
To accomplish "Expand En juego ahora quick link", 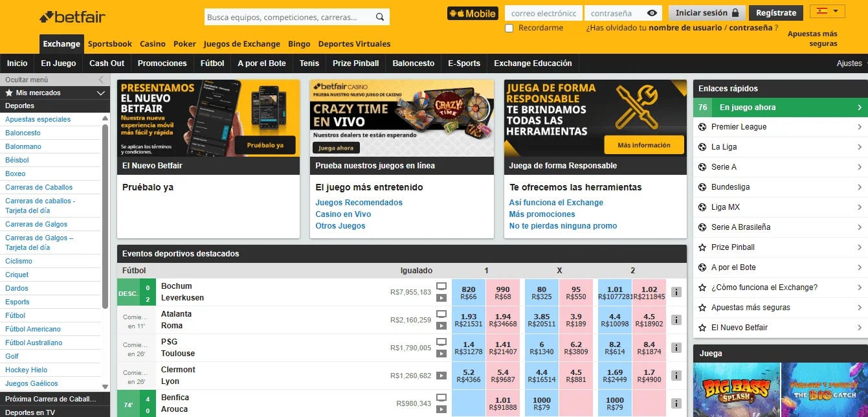I will (x=780, y=107).
